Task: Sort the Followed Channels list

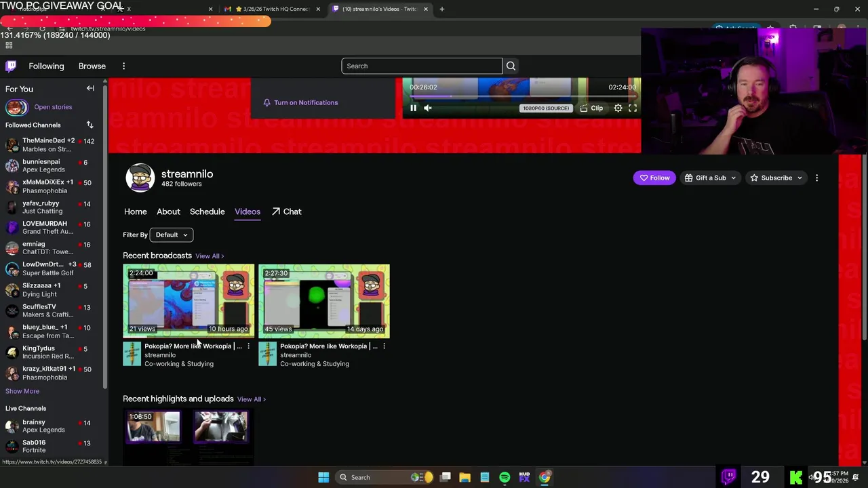Action: pos(90,125)
